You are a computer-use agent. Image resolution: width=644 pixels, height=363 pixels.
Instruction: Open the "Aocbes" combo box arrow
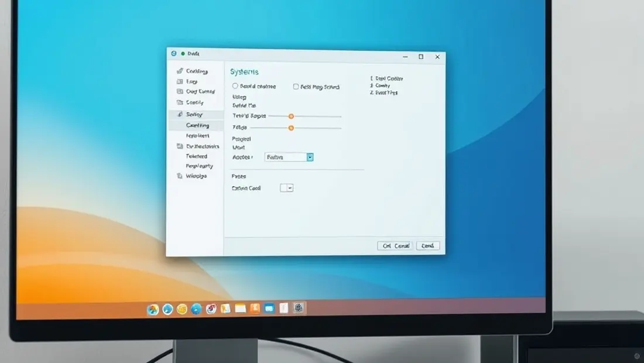[310, 157]
